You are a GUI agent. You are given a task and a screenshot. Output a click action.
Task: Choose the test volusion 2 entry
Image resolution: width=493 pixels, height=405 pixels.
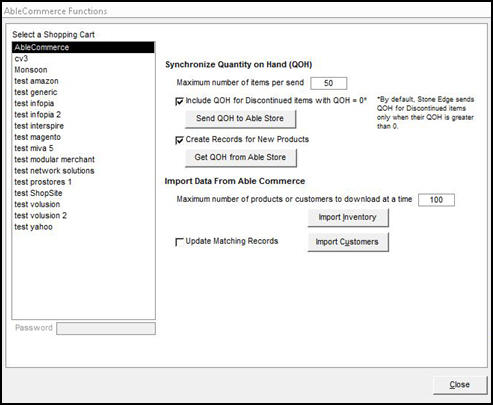click(83, 216)
